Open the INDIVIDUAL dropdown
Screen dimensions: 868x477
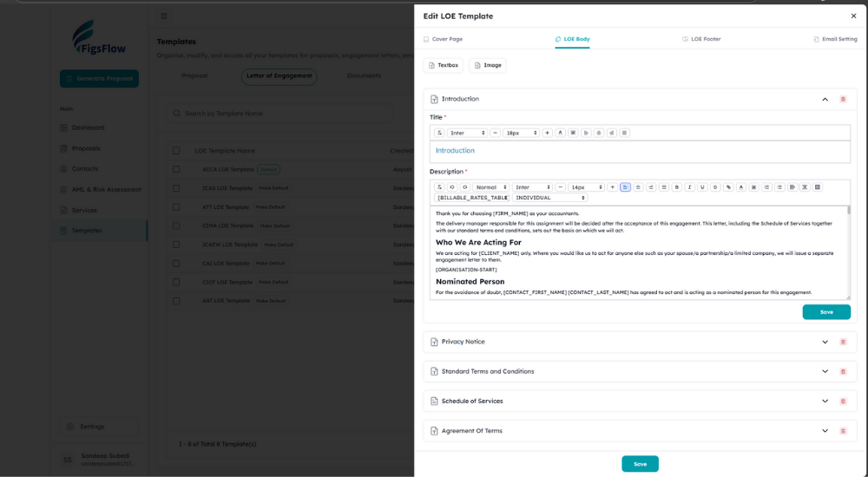[x=549, y=198]
